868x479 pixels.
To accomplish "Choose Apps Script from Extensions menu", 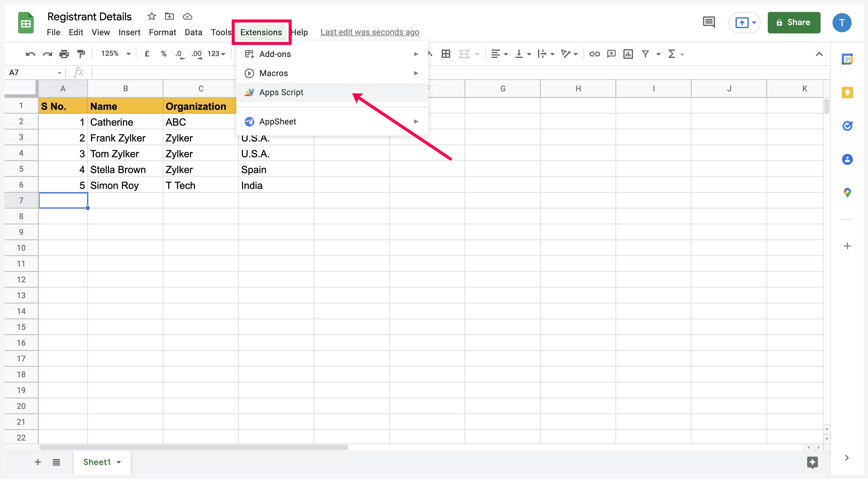I will pos(281,92).
